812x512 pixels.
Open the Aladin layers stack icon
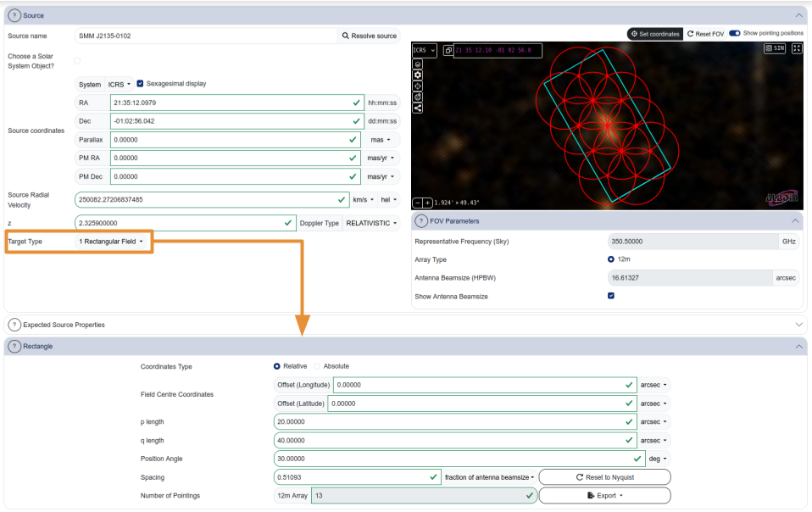click(x=418, y=64)
